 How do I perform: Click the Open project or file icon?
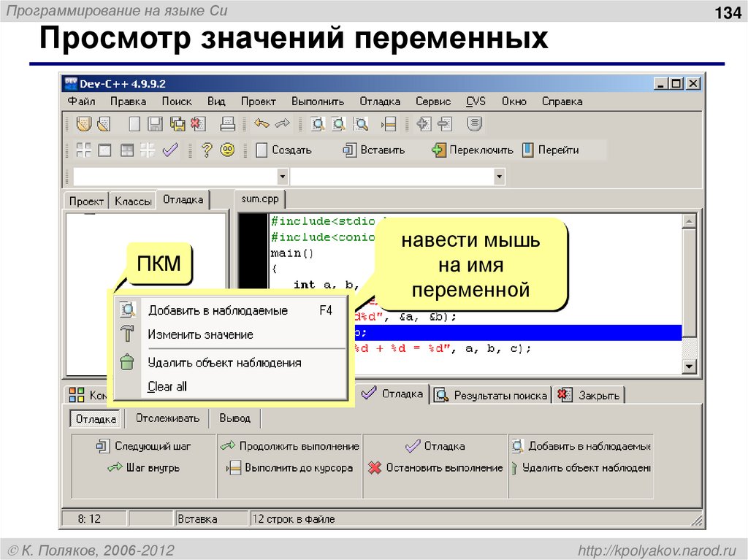pos(104,125)
